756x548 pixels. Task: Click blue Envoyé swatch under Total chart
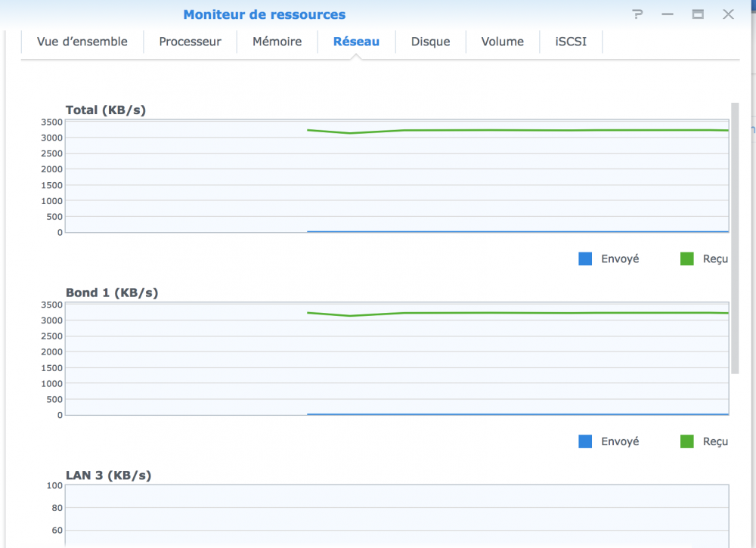pyautogui.click(x=585, y=259)
